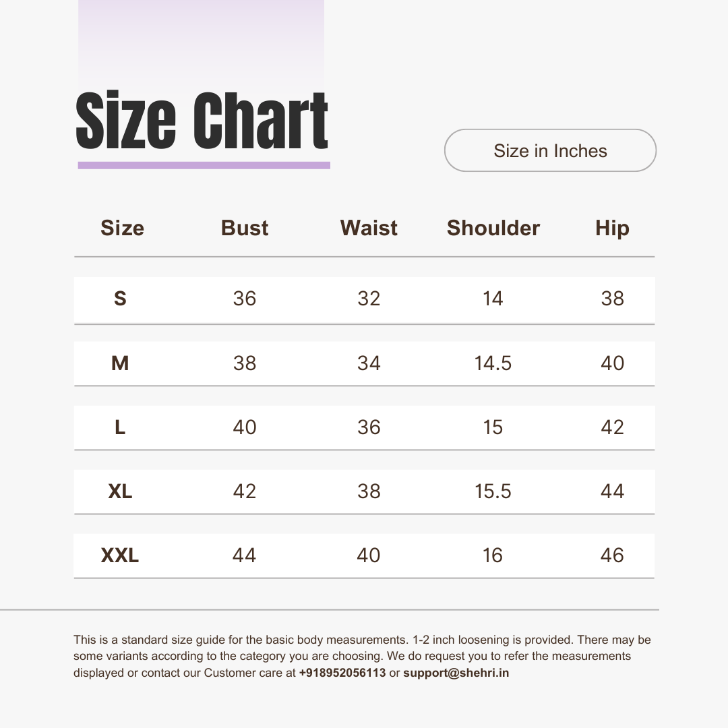
Task: Select the L size row label
Action: [x=120, y=427]
